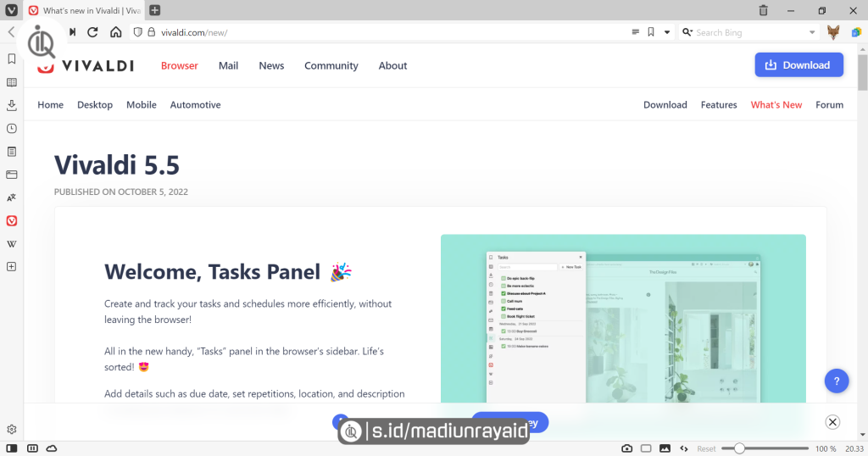Image resolution: width=868 pixels, height=456 pixels.
Task: Click the Reload page button
Action: click(x=92, y=32)
